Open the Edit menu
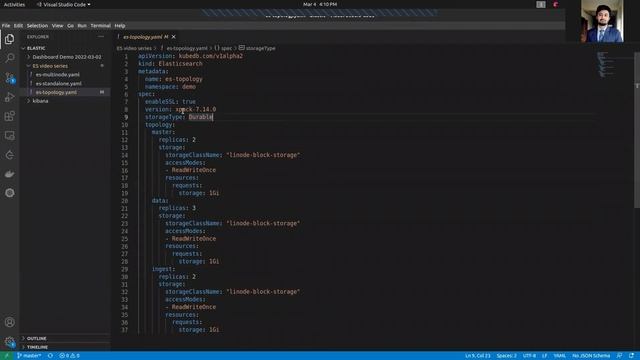The width and height of the screenshot is (640, 360). point(18,25)
